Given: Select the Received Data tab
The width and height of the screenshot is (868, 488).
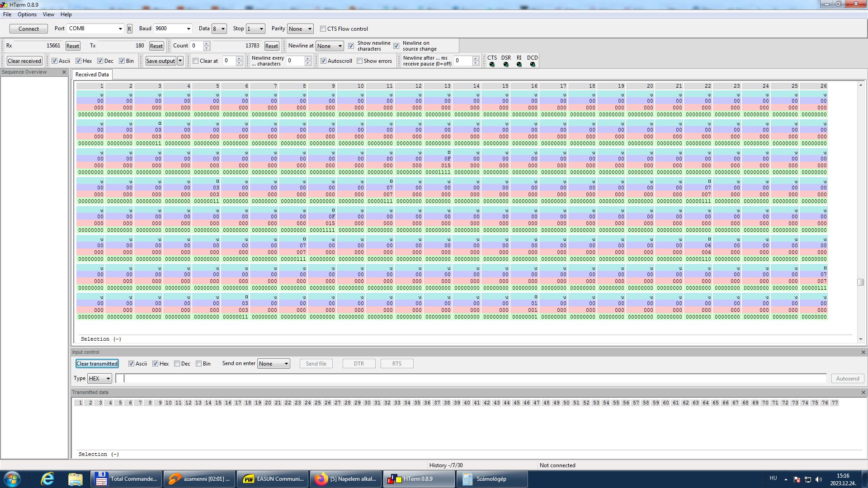Looking at the screenshot, I should [x=92, y=75].
